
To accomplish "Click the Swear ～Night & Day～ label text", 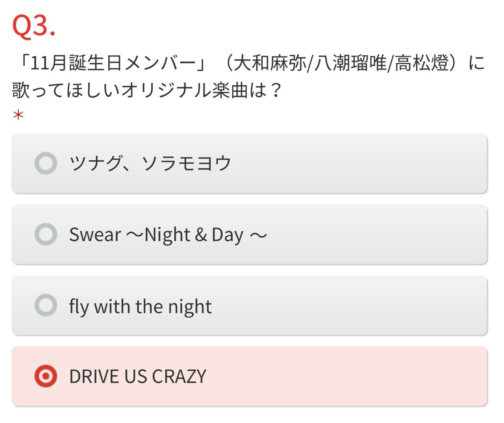I will coord(168,235).
